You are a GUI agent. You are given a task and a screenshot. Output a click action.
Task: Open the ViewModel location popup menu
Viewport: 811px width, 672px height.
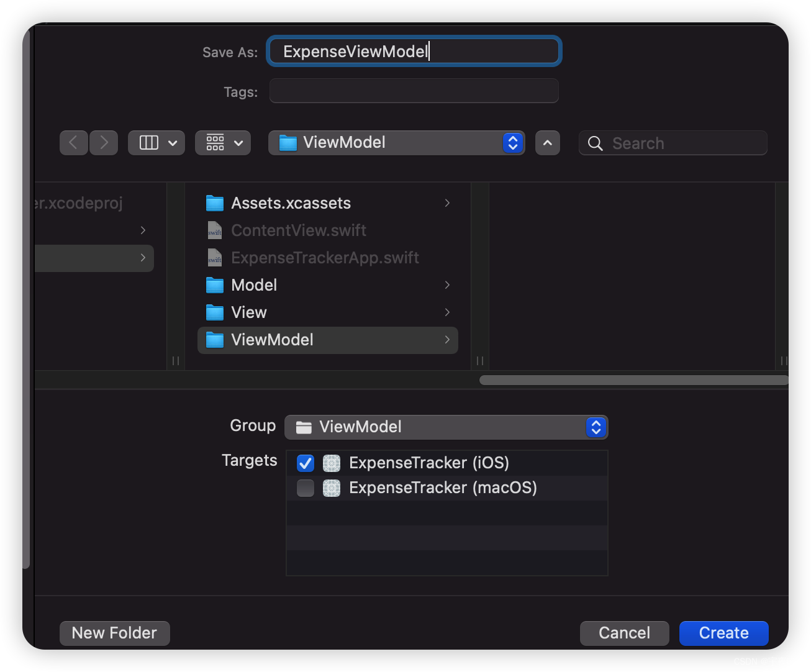coord(397,143)
